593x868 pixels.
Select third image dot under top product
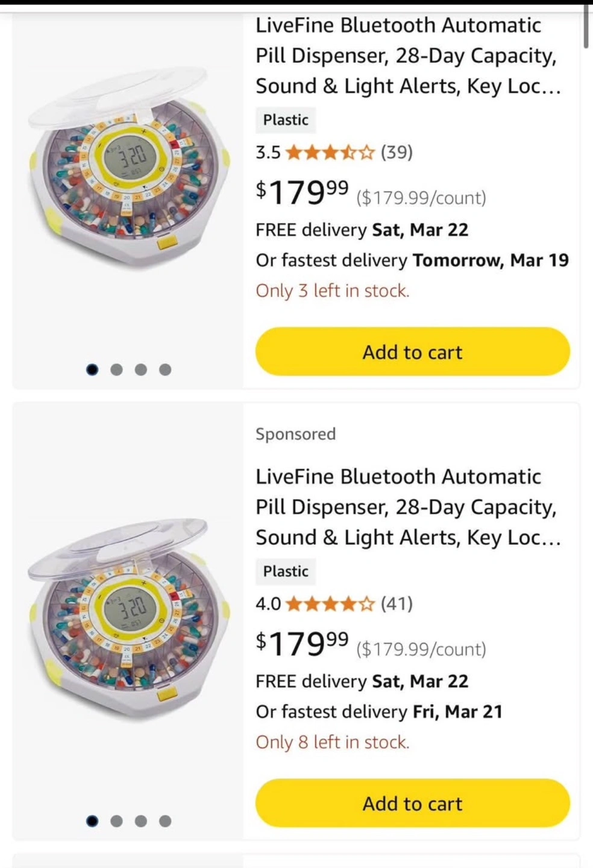(x=141, y=370)
